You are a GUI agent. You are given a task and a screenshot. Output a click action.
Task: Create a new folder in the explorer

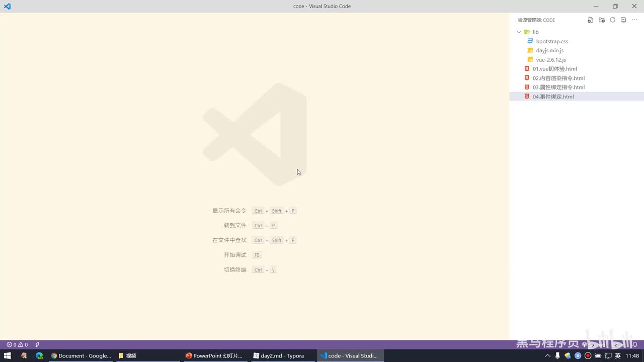(x=601, y=20)
